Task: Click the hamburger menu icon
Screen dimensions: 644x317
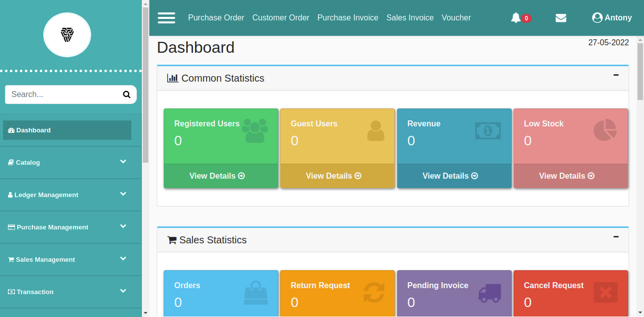Action: [166, 18]
